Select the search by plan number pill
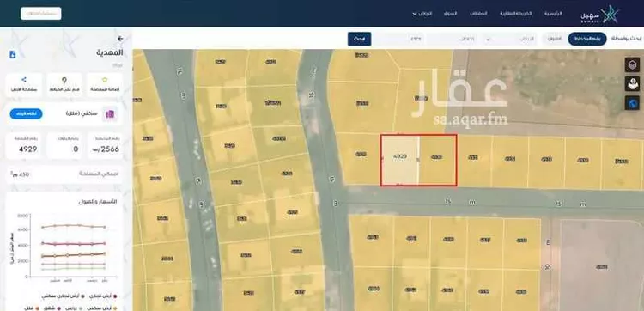 coord(587,39)
